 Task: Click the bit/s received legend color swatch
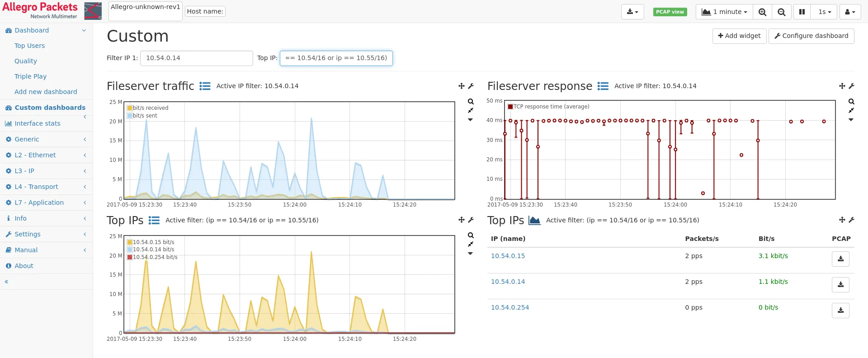(130, 108)
